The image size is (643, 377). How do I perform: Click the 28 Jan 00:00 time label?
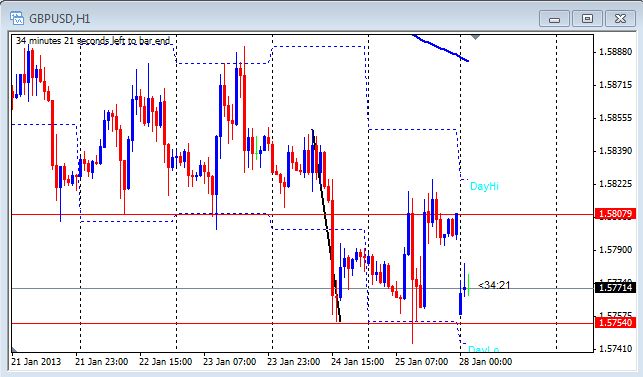point(486,362)
